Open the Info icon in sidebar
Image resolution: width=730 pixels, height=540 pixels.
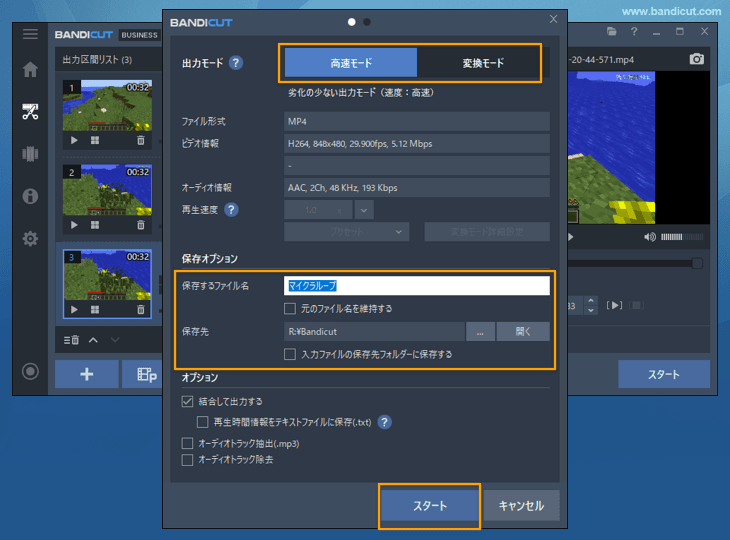[30, 196]
